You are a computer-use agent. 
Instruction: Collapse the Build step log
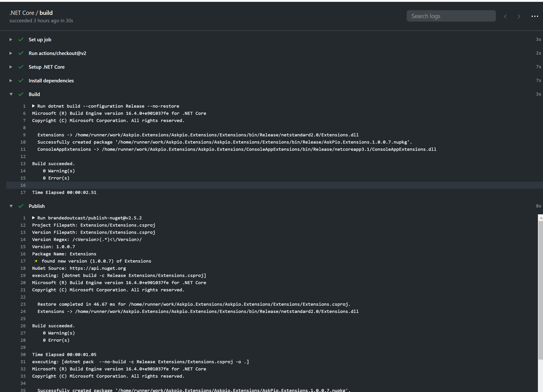[11, 94]
